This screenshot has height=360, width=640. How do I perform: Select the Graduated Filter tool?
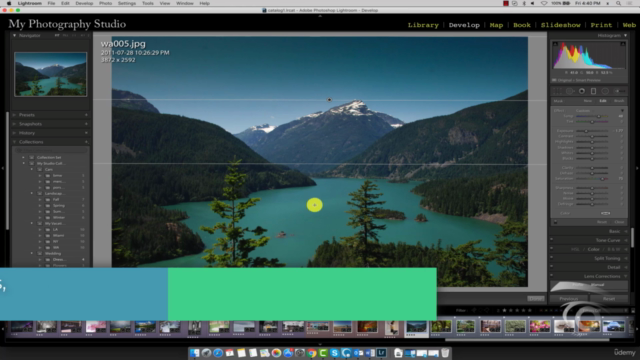(593, 91)
